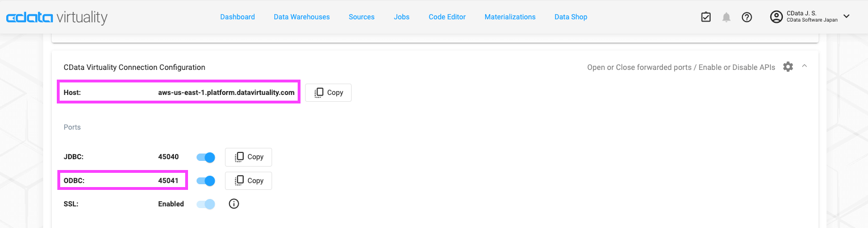Click the CData Virtuality logo
This screenshot has height=228, width=868.
pyautogui.click(x=56, y=17)
